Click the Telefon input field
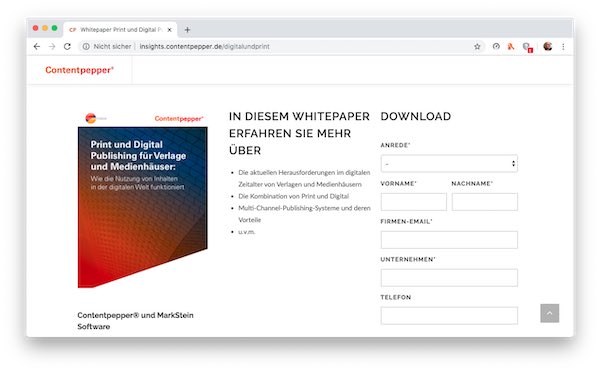Viewport: 600px width, 372px height. [449, 315]
